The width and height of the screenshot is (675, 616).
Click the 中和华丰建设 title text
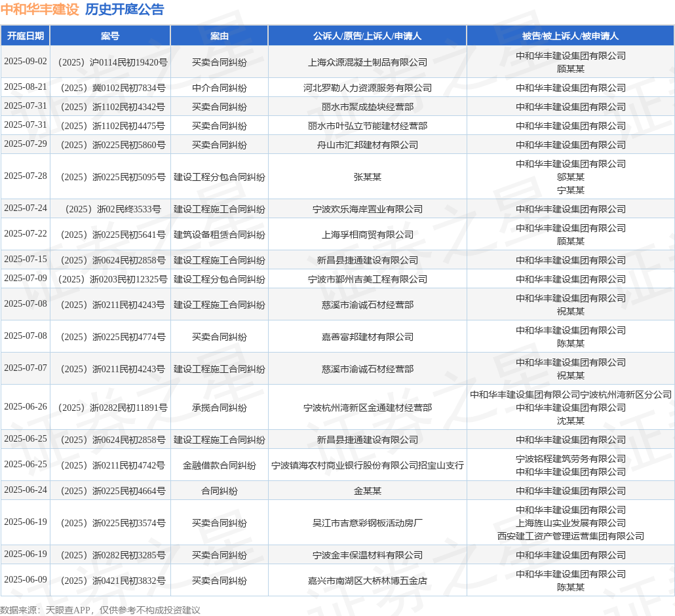(39, 9)
